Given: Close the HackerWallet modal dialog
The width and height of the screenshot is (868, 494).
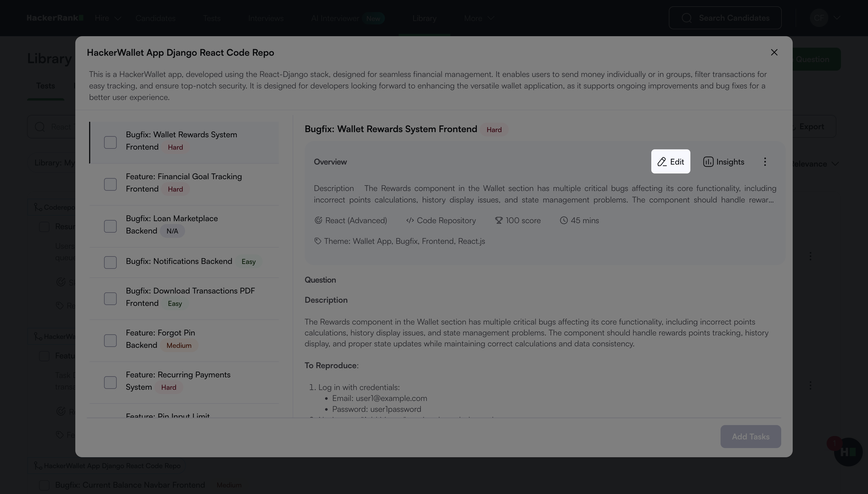Looking at the screenshot, I should 774,52.
